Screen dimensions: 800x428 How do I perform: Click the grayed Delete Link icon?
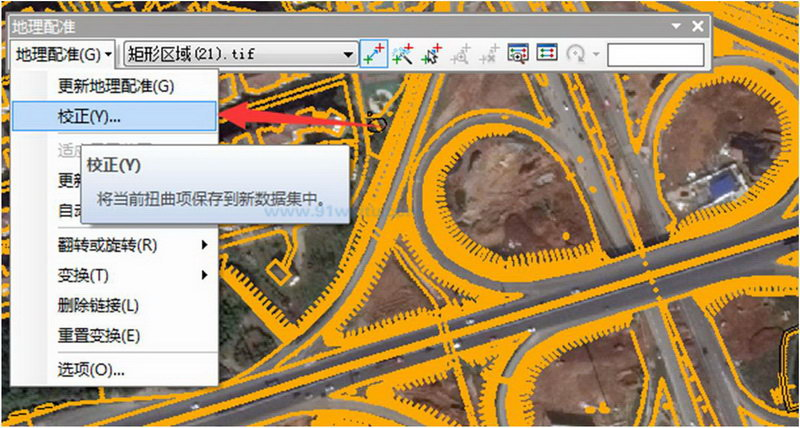[490, 54]
